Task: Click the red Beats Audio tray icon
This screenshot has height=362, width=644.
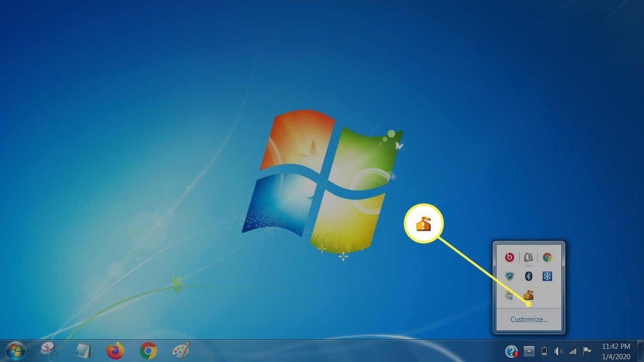Action: 510,257
